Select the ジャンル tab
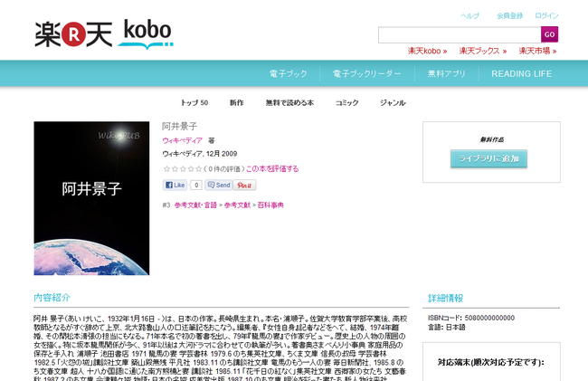 [393, 103]
